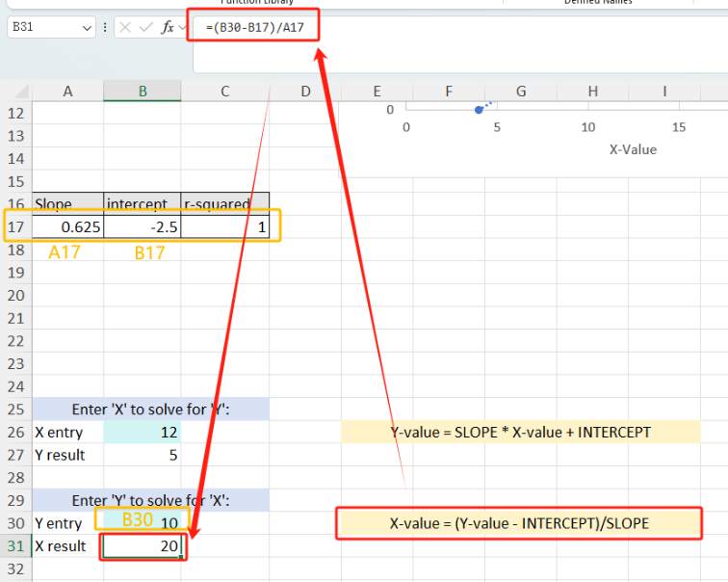The image size is (728, 582).
Task: Click the "Enter 'Y' to solve for 'X':" cell
Action: 151,500
